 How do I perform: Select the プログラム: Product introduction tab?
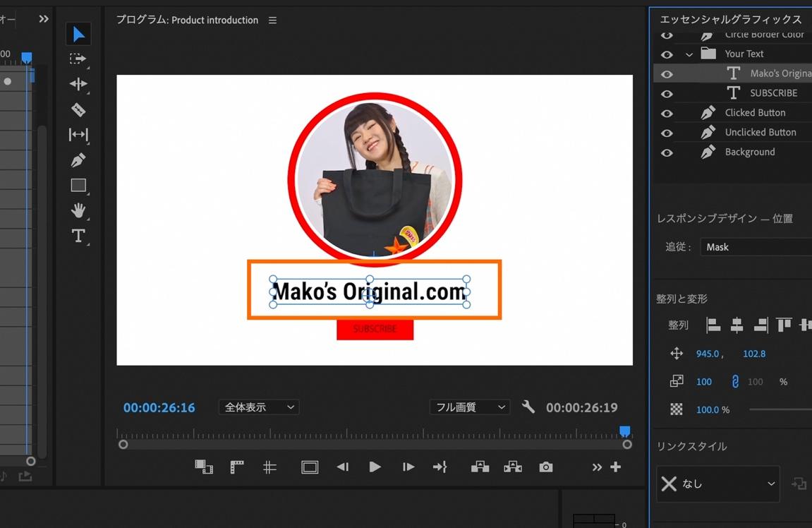tap(187, 20)
